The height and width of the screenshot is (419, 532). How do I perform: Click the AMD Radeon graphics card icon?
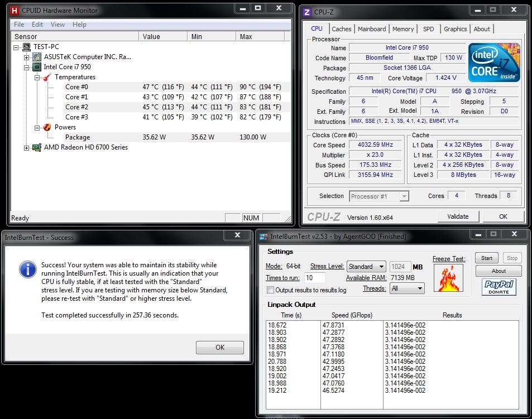(37, 147)
